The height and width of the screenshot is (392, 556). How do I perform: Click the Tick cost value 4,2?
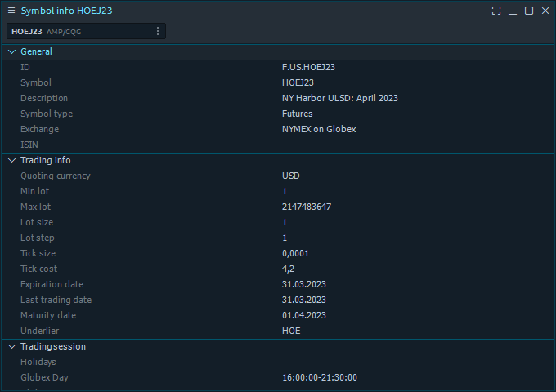tap(288, 269)
